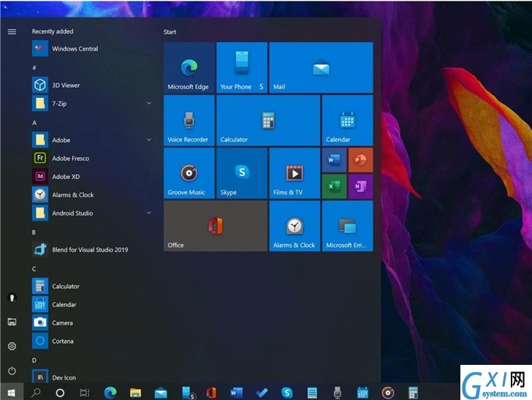The image size is (532, 400).
Task: Open the Your Phone tile
Action: [x=242, y=67]
